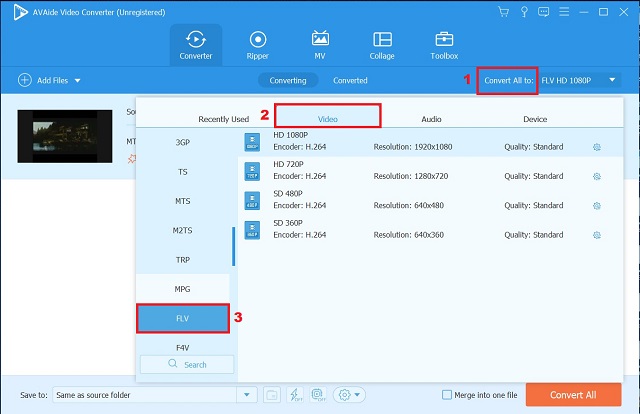Open the Collage module
Viewport: 640px width, 414px height.
pyautogui.click(x=382, y=45)
